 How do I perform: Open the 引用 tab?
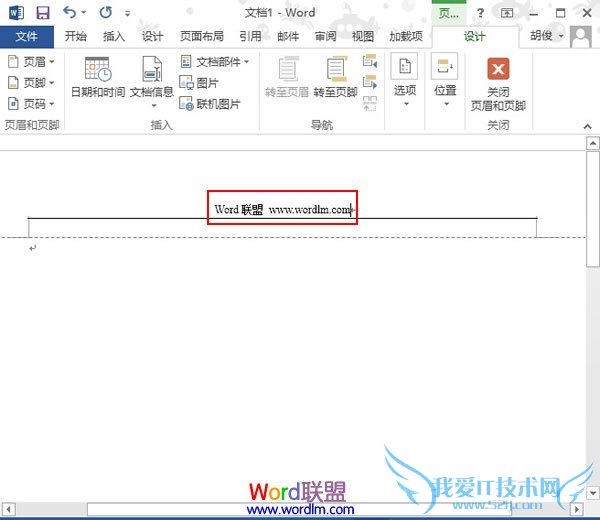[251, 37]
